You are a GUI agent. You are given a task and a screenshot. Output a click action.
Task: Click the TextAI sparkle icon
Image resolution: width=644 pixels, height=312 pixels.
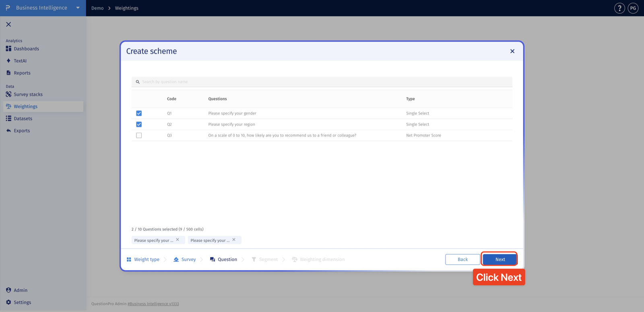8,60
